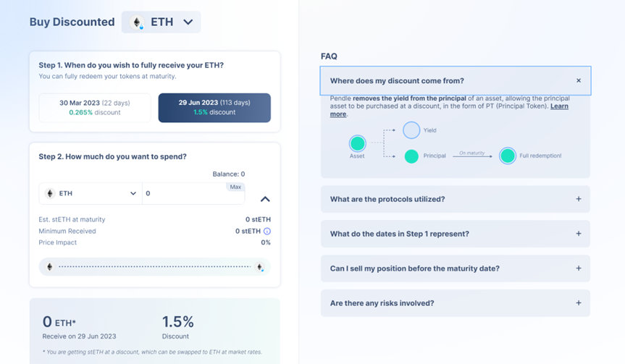Open the ETH spend token dropdown
Image resolution: width=625 pixels, height=364 pixels.
pyautogui.click(x=91, y=193)
